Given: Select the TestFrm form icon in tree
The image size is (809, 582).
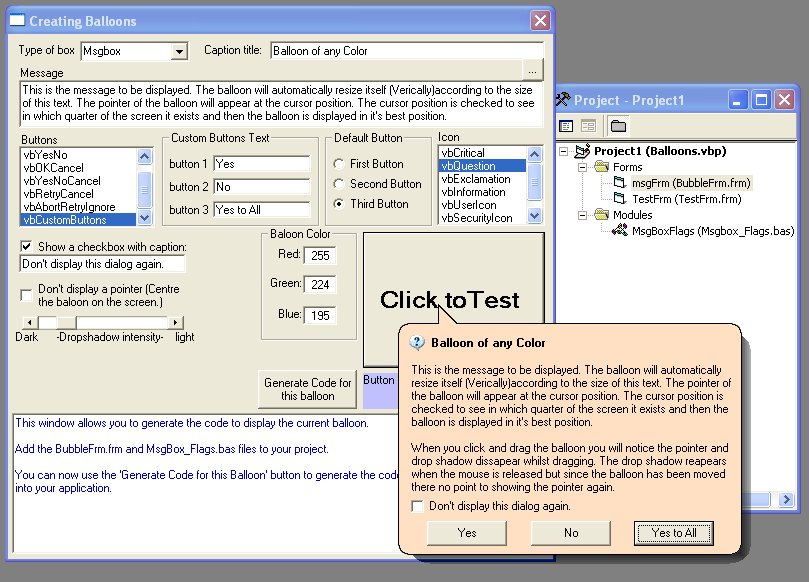Looking at the screenshot, I should (x=619, y=199).
